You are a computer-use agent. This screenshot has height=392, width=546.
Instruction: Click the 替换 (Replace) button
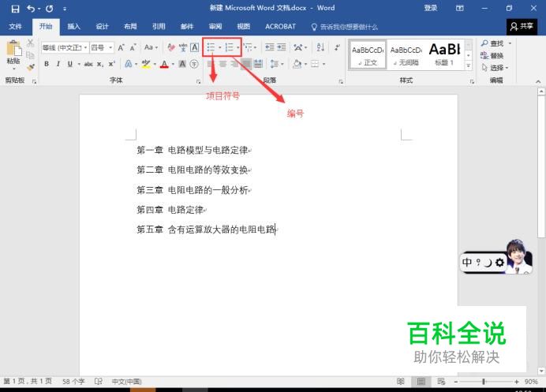tap(492, 55)
